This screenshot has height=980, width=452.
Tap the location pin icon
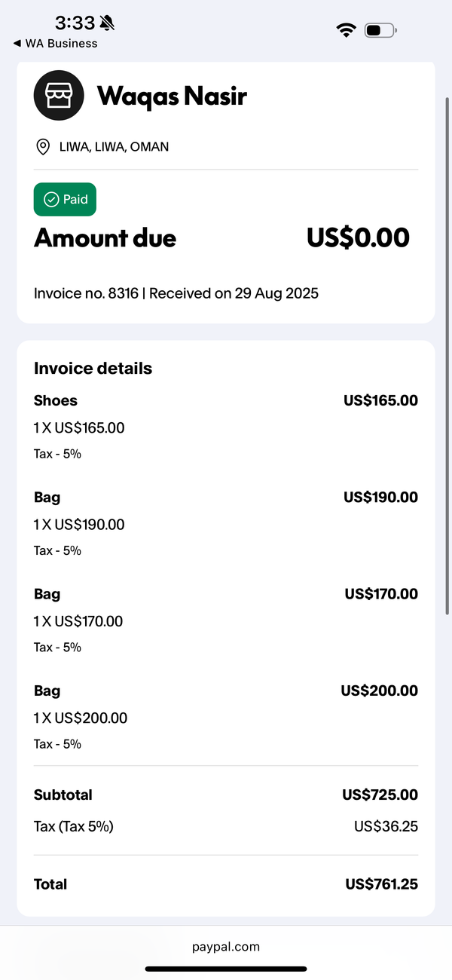point(43,147)
